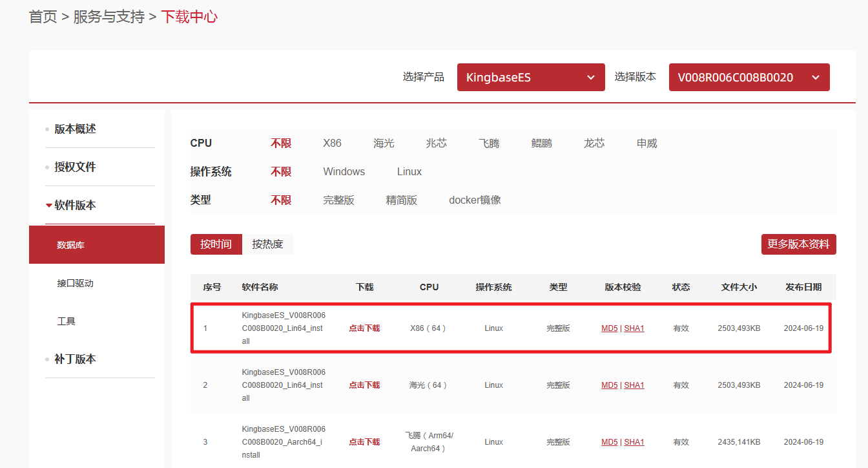Click the X86（64） CPU cell
This screenshot has width=868, height=468.
(429, 328)
